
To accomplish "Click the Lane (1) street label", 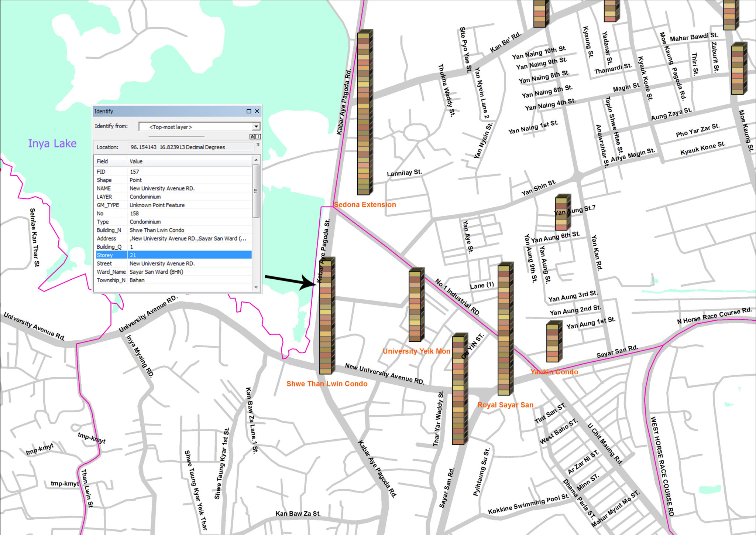I will pos(482,286).
